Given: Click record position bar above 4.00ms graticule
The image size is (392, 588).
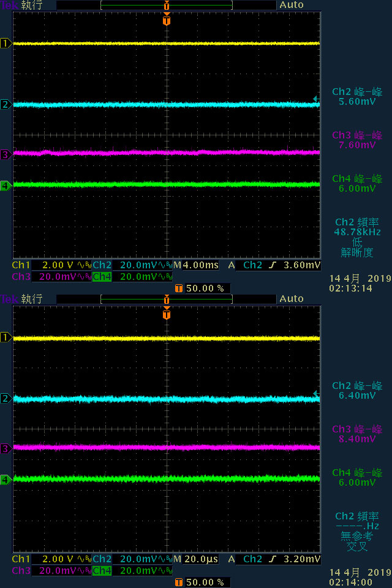Looking at the screenshot, I should [x=167, y=6].
